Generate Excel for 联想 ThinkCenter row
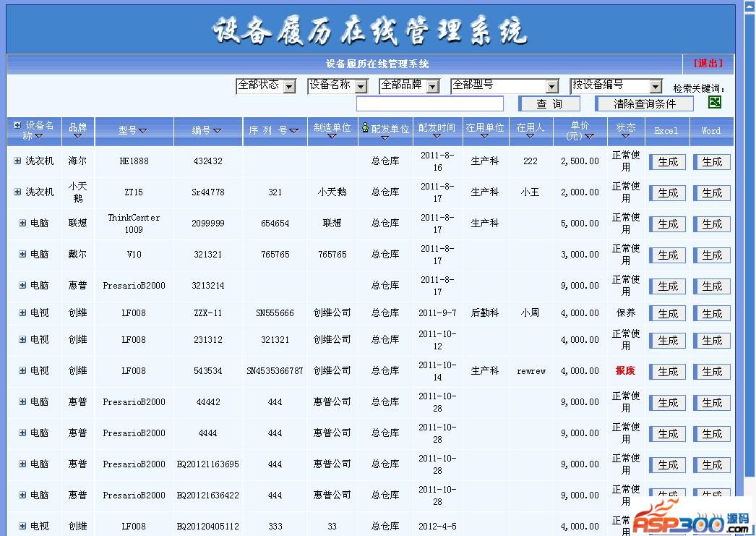 click(668, 224)
